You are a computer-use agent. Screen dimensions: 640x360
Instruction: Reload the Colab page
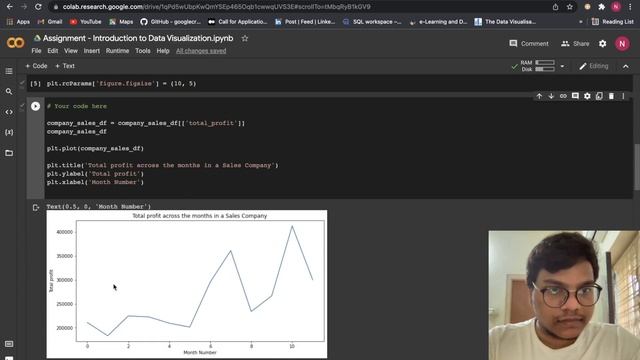click(38, 7)
